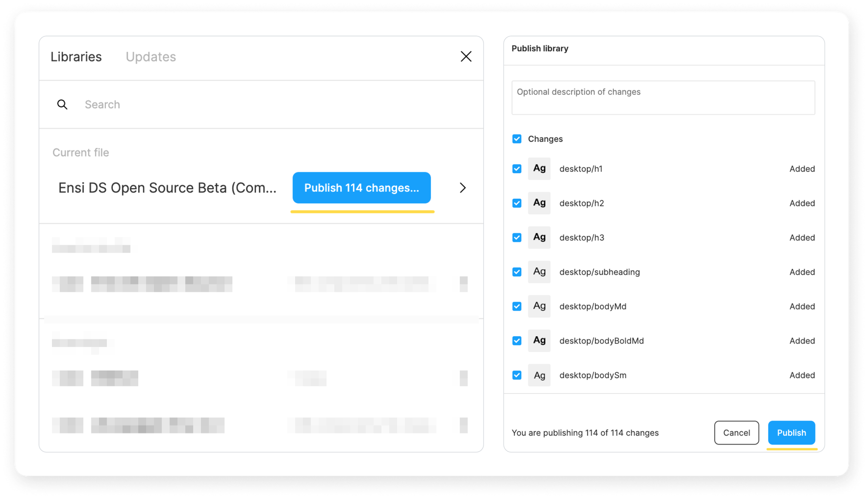Image resolution: width=868 pixels, height=498 pixels.
Task: Click the Publish 114 changes button
Action: (361, 188)
